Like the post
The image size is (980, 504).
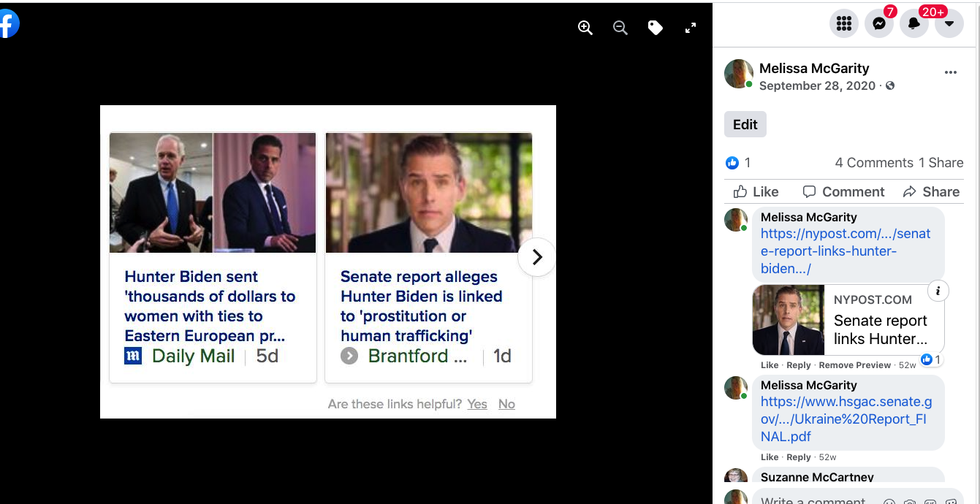756,191
